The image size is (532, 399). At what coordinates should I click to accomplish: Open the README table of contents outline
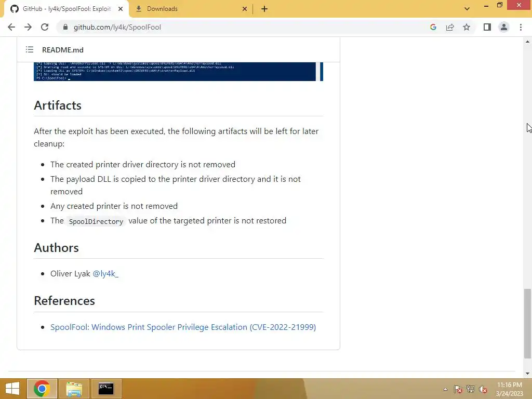click(x=30, y=50)
